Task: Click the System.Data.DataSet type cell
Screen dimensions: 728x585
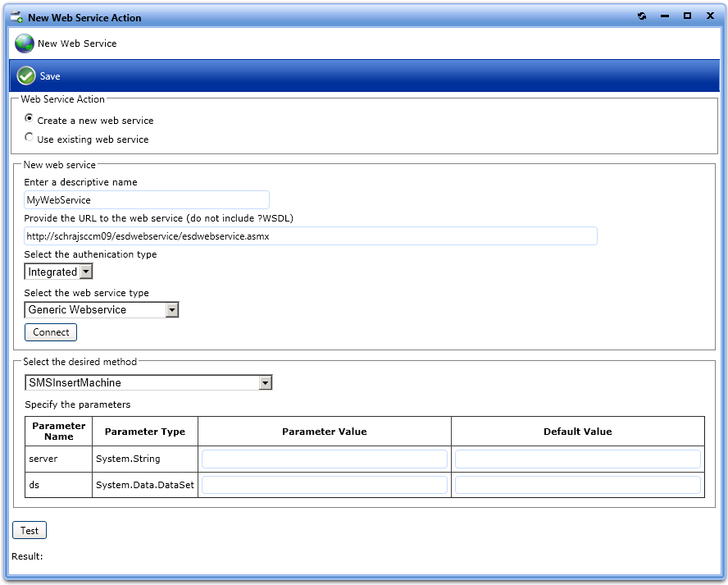Action: 145,485
